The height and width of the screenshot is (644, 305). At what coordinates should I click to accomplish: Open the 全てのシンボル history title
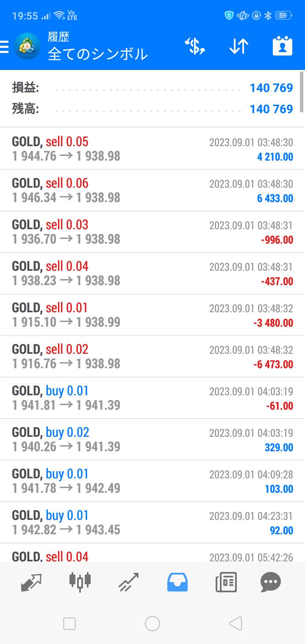tap(97, 54)
